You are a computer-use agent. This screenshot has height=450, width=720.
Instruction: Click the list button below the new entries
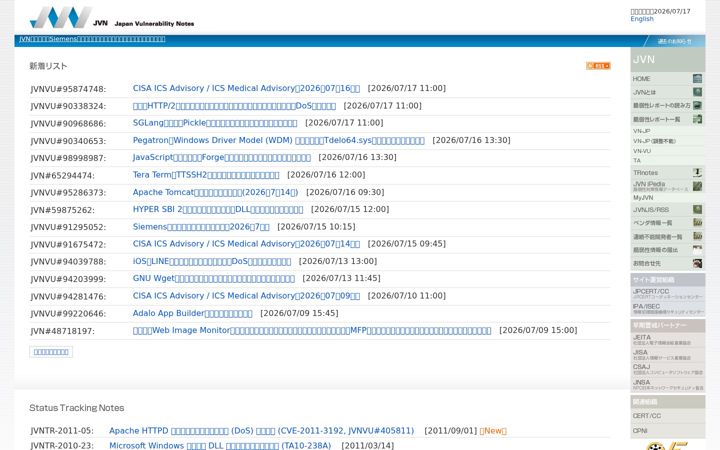coord(51,352)
